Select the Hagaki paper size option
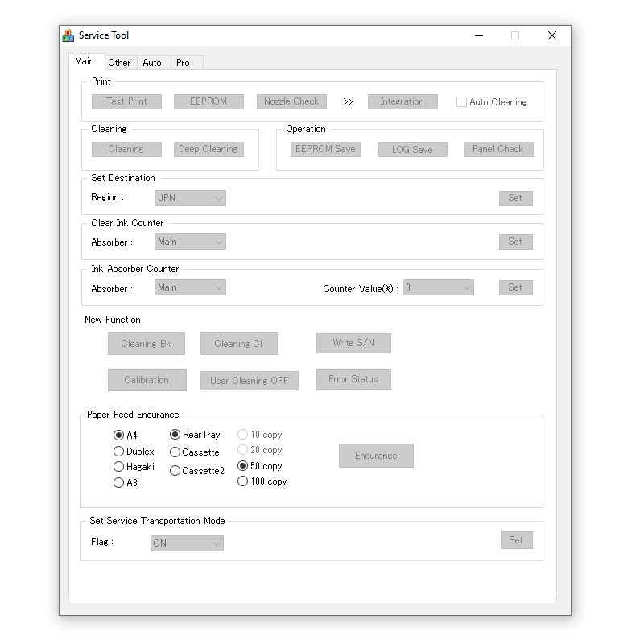 [x=119, y=467]
